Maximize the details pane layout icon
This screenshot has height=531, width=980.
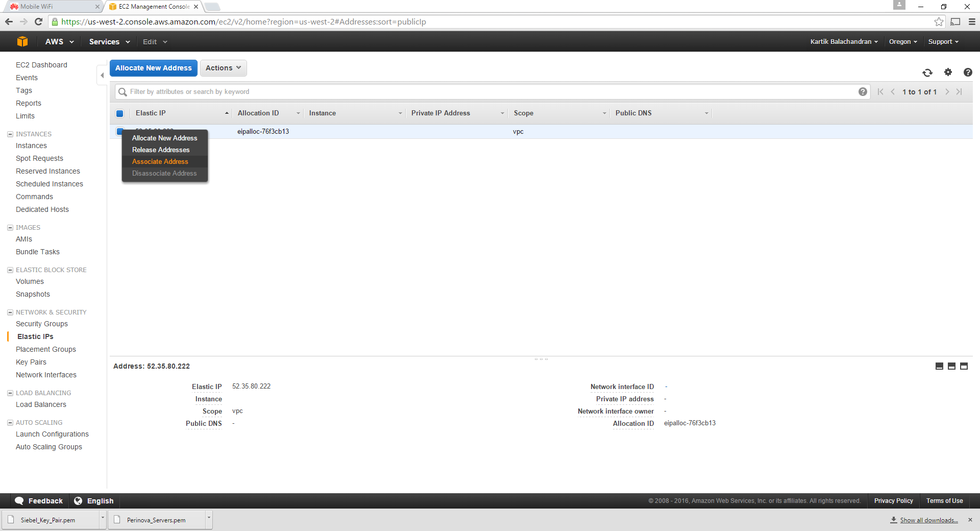(964, 366)
